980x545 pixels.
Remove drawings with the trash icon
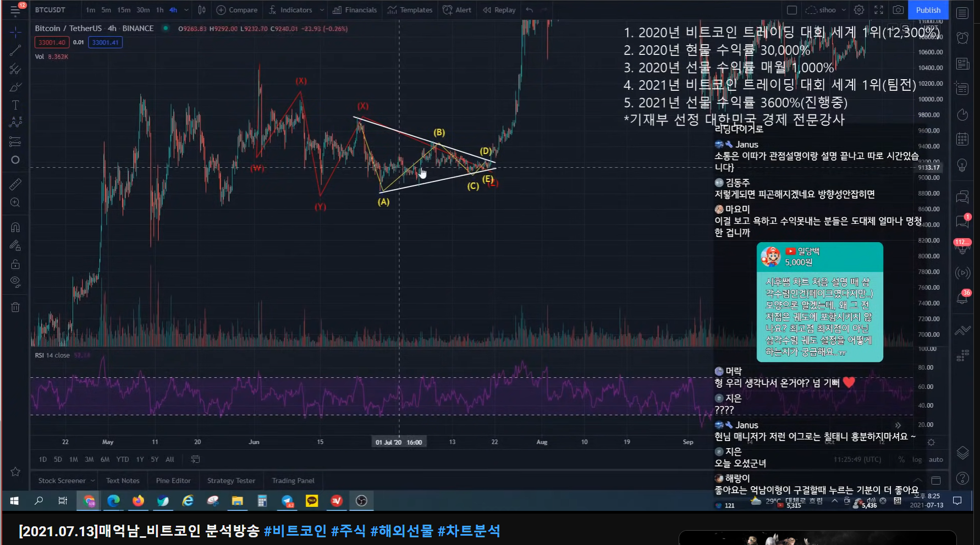(15, 307)
